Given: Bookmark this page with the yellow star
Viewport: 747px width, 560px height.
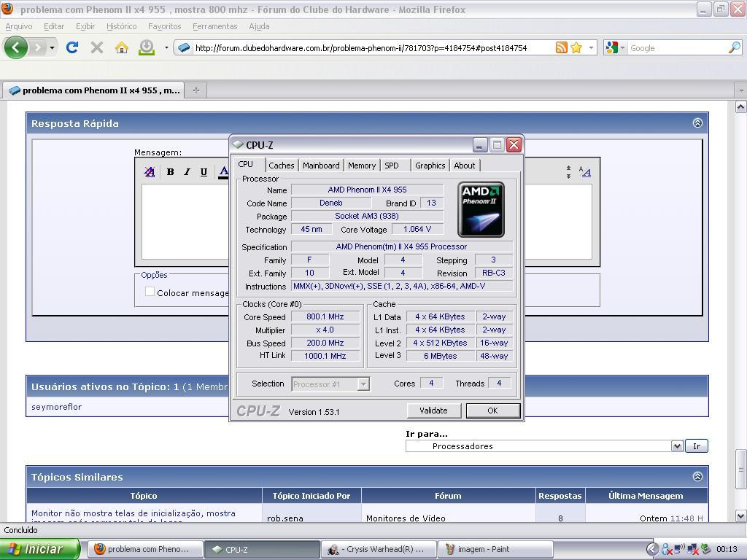Looking at the screenshot, I should tap(576, 47).
